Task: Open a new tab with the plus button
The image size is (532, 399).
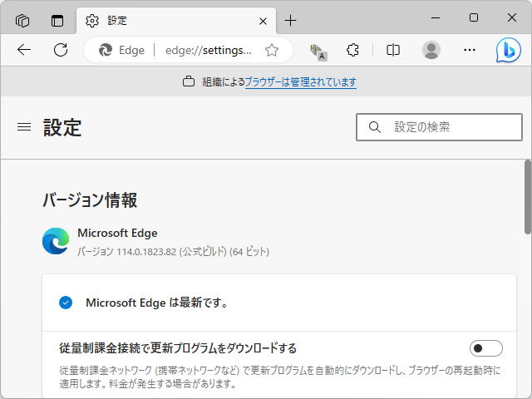Action: 290,21
